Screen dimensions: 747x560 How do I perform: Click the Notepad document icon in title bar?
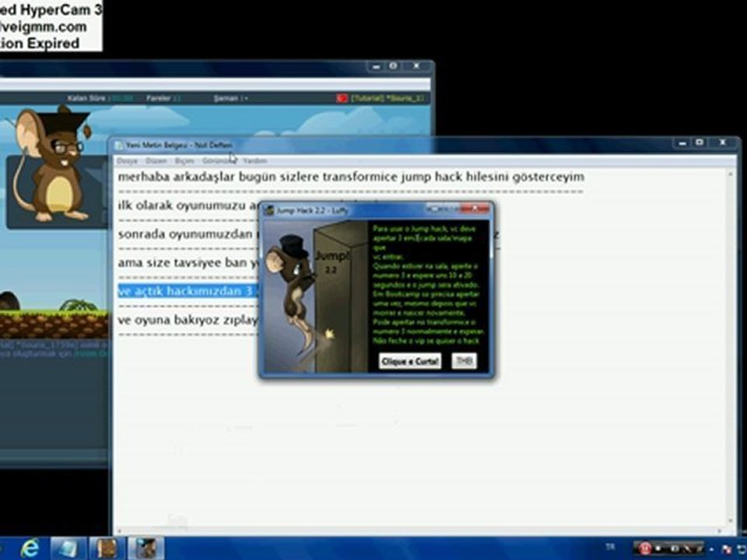coord(118,145)
